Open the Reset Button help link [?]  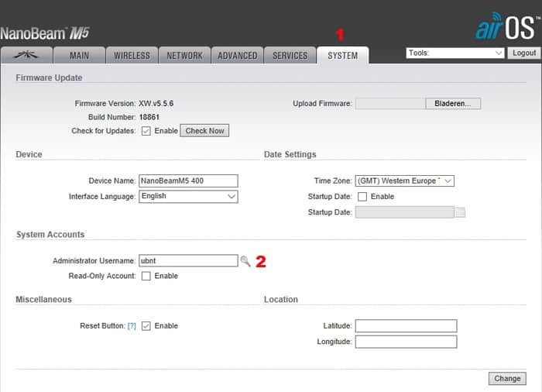pos(132,326)
